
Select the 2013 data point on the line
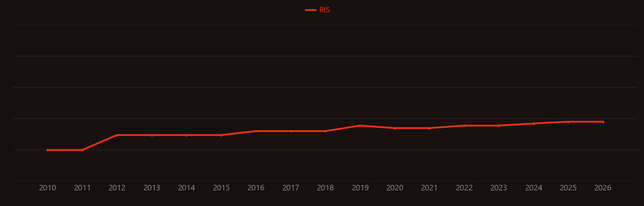tap(152, 135)
